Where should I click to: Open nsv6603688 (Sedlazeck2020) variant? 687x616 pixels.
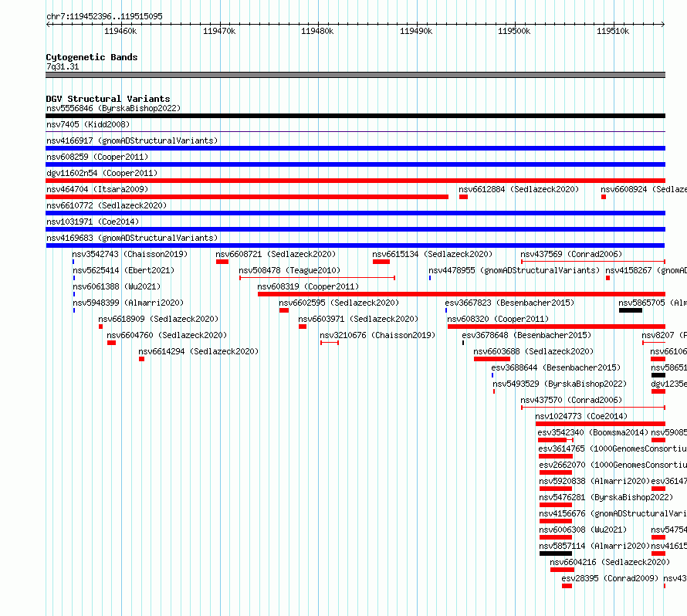533,351
